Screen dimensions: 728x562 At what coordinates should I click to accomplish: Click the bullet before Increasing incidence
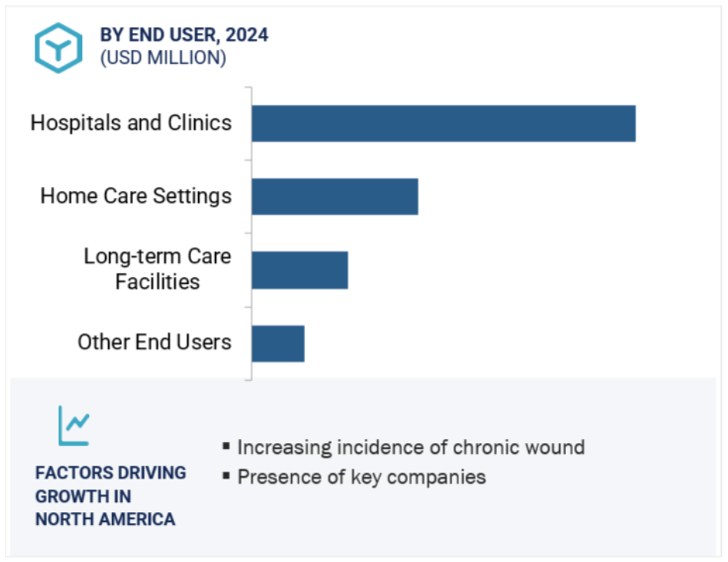click(x=226, y=446)
